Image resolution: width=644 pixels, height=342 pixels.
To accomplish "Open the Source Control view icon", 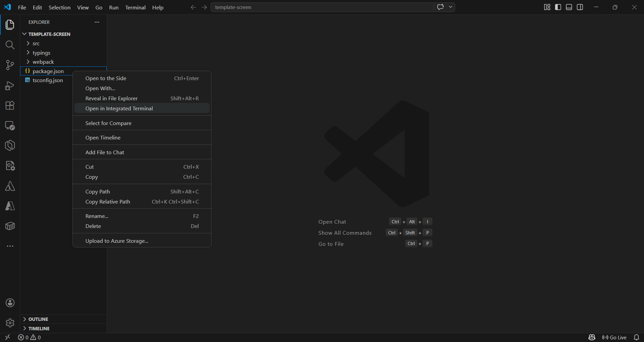I will [10, 65].
